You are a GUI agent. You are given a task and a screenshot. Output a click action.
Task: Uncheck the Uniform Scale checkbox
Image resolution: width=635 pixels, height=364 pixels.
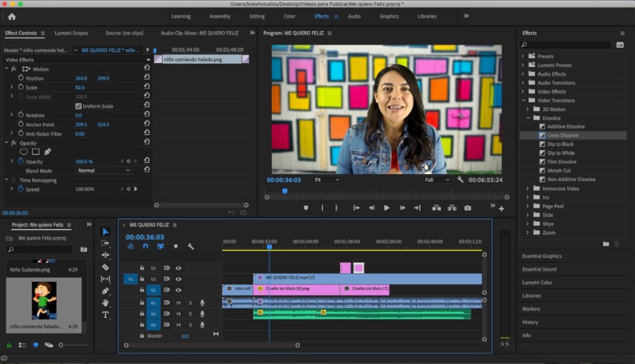(x=78, y=106)
